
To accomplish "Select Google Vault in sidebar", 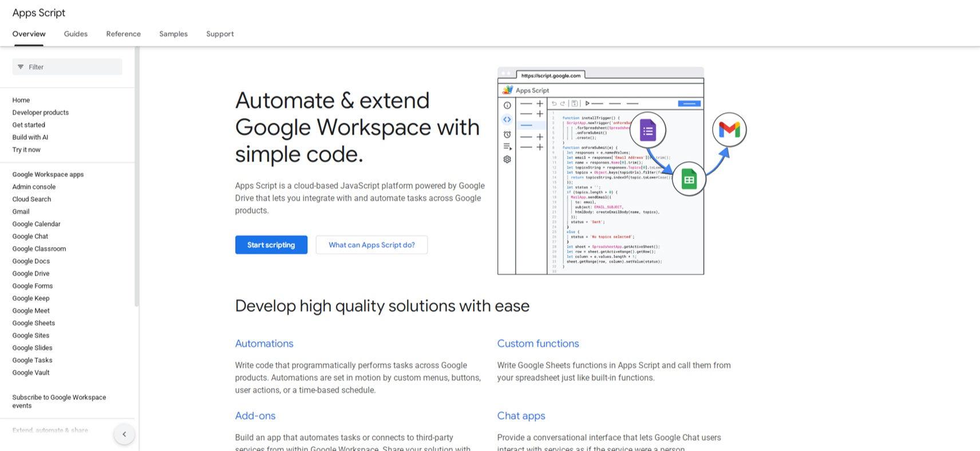I will tap(31, 373).
